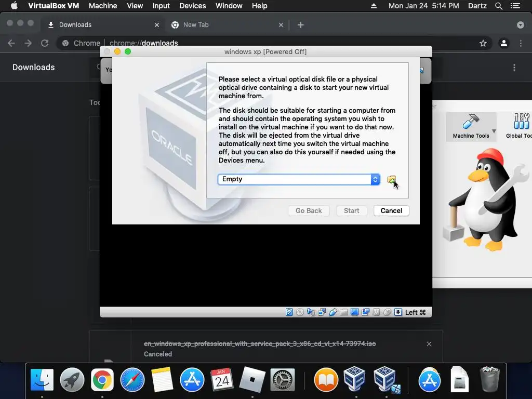Select Global Tools in VirtualBox Manager
532x399 pixels.
519,127
